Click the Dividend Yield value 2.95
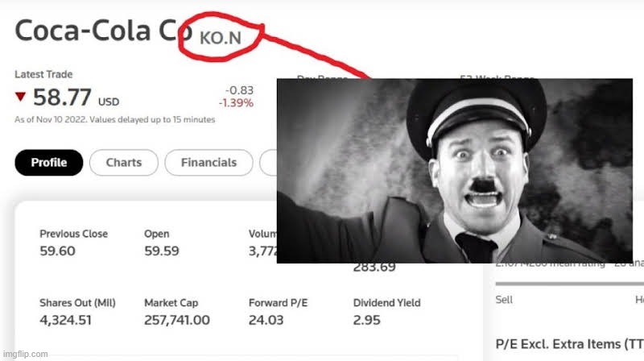The height and width of the screenshot is (361, 644). (367, 320)
